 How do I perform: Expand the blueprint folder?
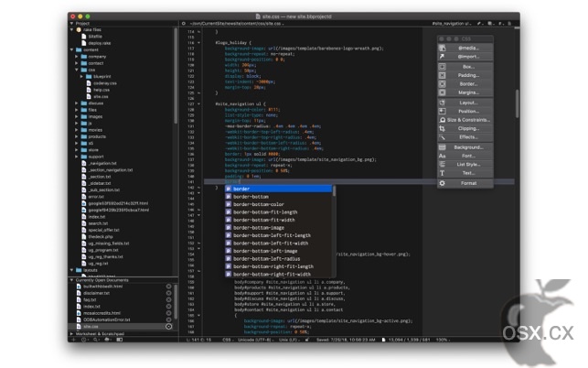[x=81, y=77]
